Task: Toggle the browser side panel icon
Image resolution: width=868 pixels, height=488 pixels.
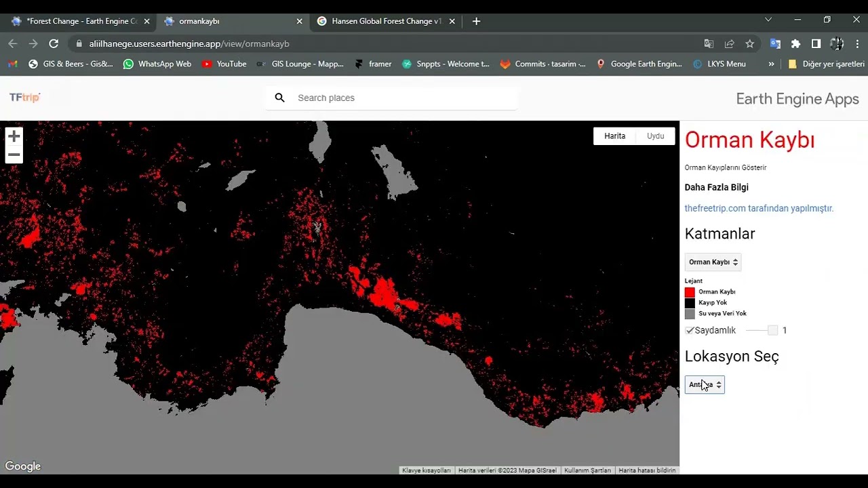Action: [816, 43]
